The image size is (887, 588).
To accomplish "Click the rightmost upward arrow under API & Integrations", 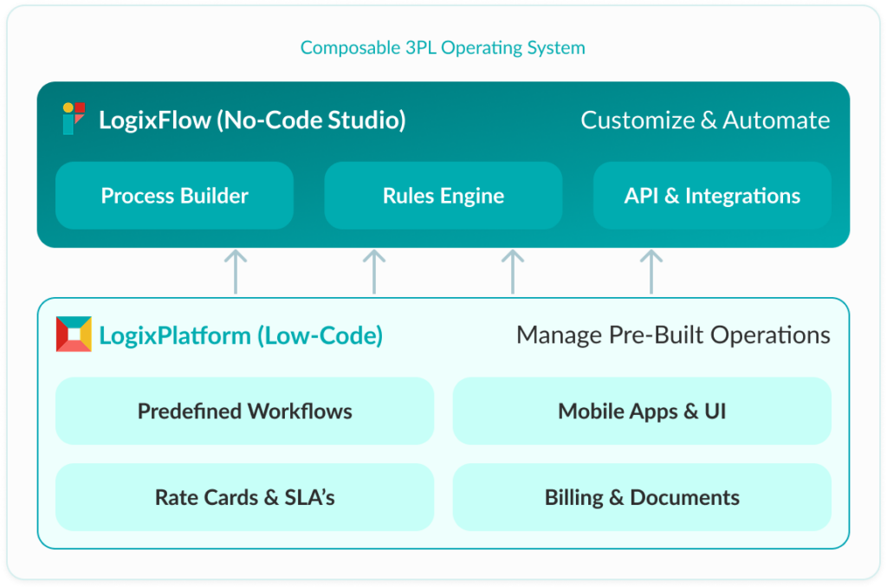I will (x=651, y=272).
